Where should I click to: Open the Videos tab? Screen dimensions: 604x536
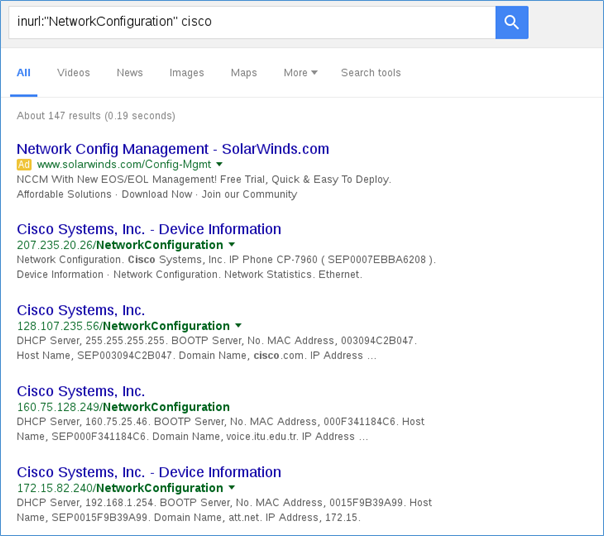click(x=73, y=73)
